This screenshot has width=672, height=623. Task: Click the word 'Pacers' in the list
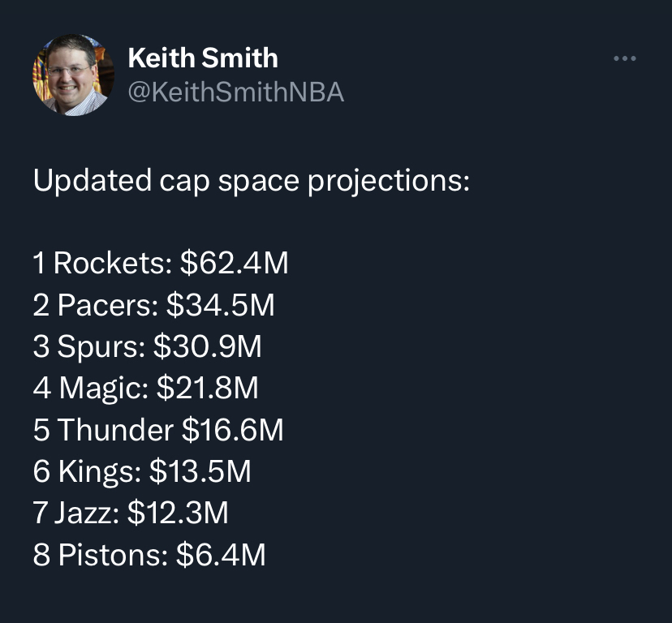click(x=108, y=305)
